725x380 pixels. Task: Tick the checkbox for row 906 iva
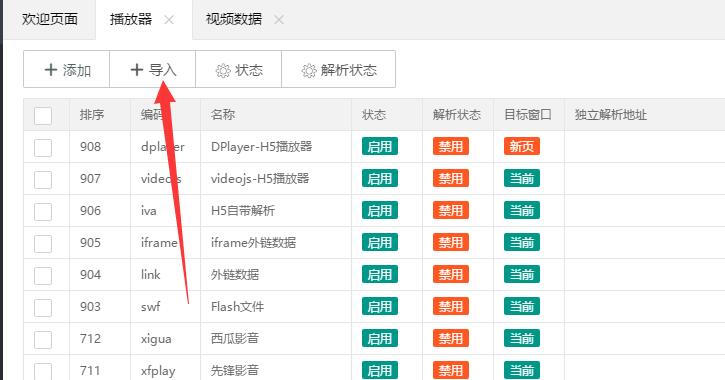(x=43, y=211)
